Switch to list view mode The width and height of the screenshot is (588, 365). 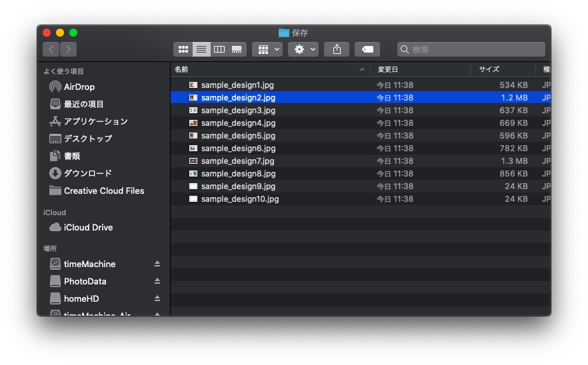pyautogui.click(x=201, y=49)
